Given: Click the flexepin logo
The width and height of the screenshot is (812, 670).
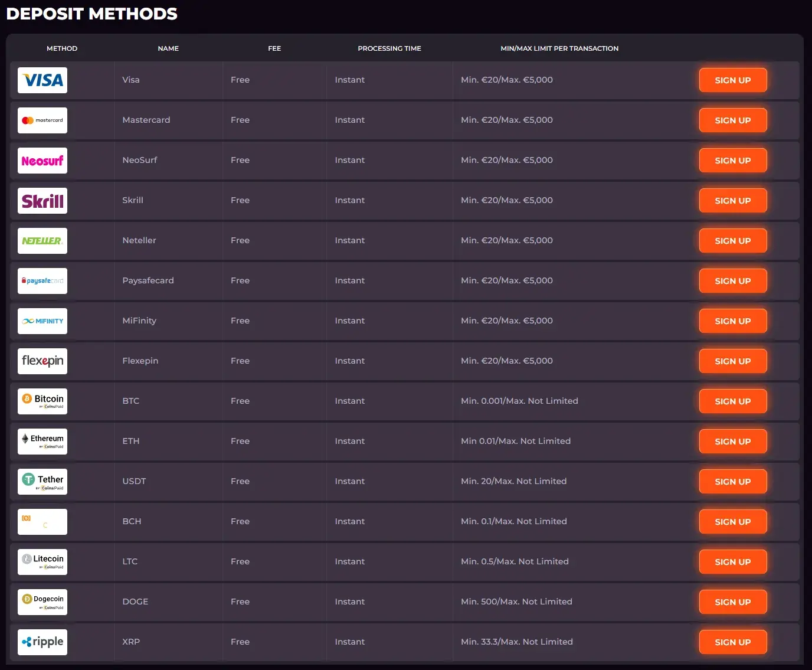Looking at the screenshot, I should click(42, 361).
